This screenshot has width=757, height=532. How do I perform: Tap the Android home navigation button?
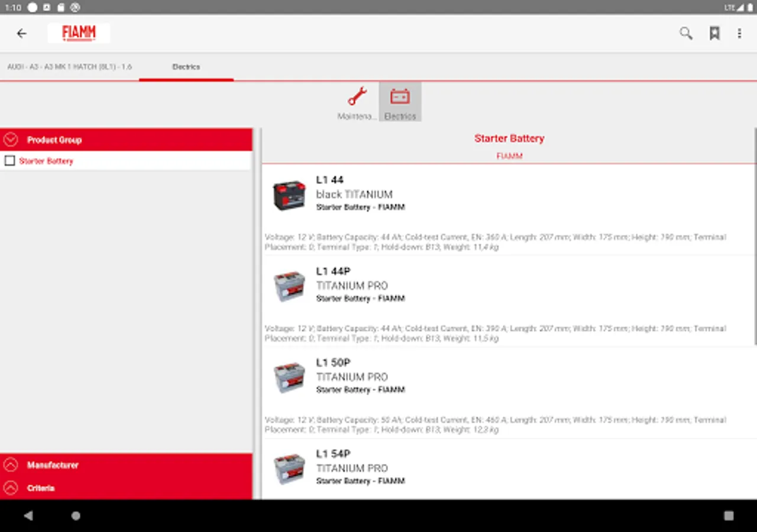[76, 516]
